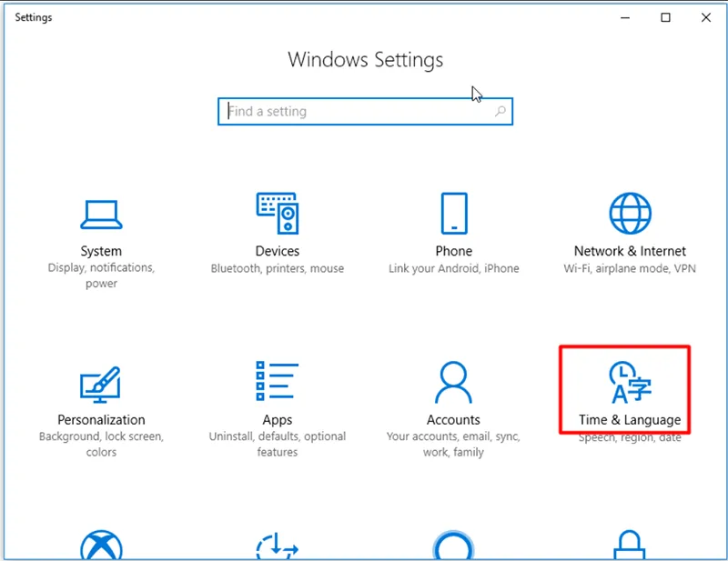
Task: Open Gaming via the Xbox icon
Action: coord(101,546)
